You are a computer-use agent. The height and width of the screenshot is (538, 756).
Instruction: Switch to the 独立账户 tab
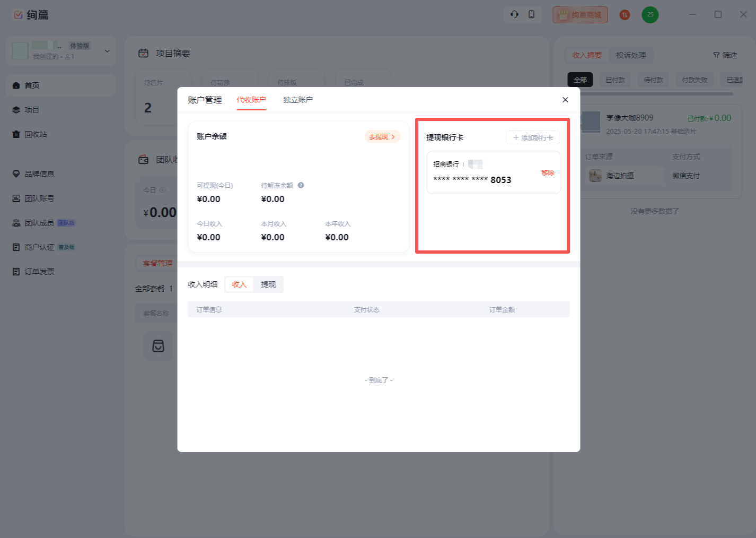(x=297, y=100)
